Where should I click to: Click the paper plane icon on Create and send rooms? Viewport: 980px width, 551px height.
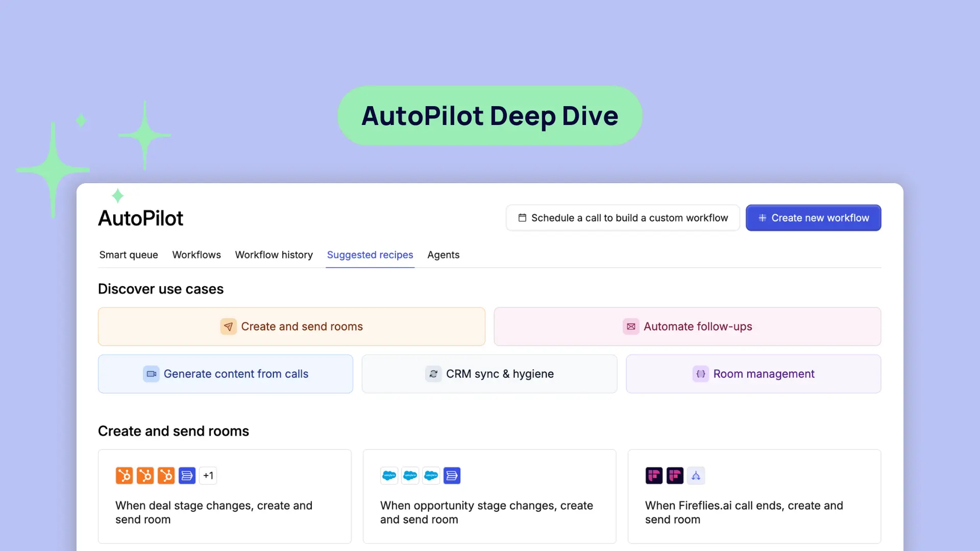228,327
